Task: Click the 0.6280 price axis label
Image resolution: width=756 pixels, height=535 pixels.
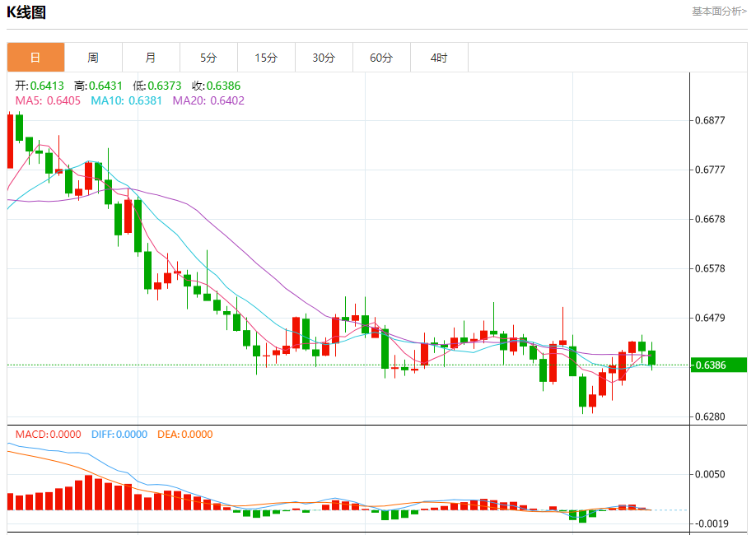Action: coord(710,417)
